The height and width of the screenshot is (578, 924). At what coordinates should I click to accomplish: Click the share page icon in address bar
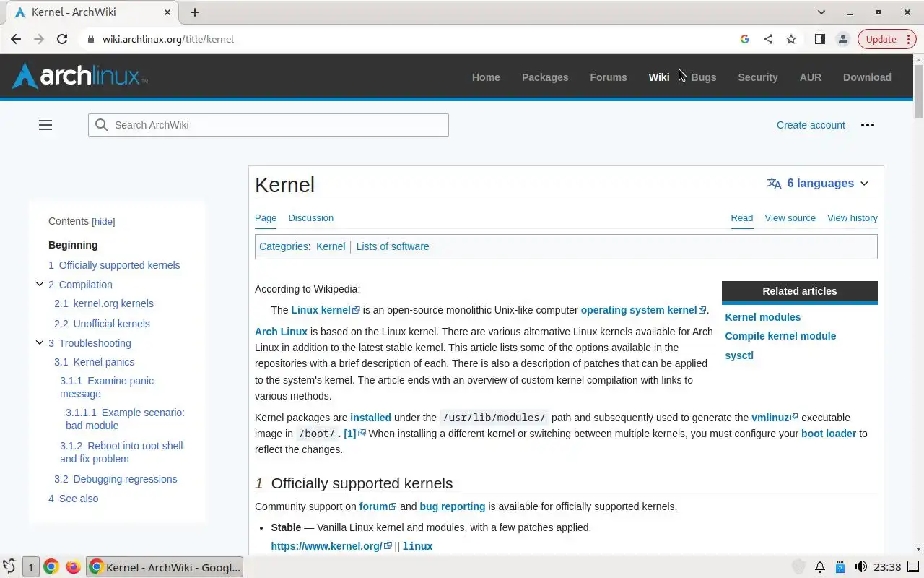pyautogui.click(x=768, y=39)
